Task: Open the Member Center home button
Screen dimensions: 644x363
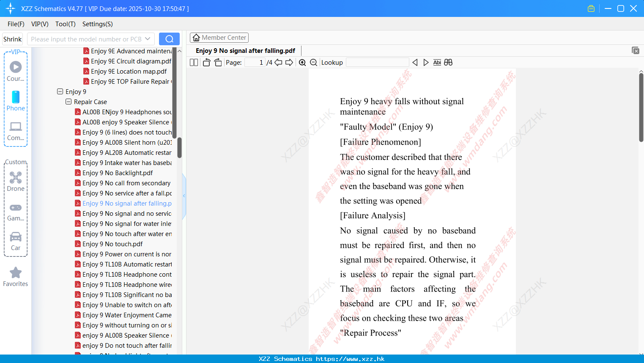Action: (x=219, y=38)
